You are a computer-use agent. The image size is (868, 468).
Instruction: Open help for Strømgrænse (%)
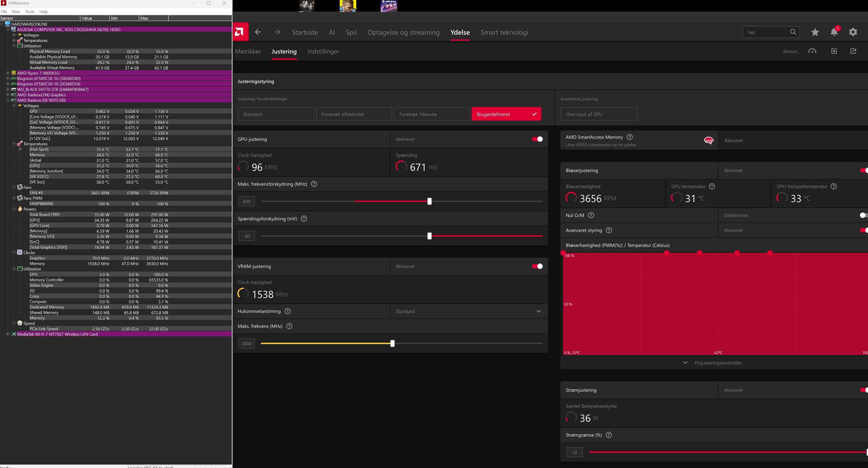click(x=609, y=435)
